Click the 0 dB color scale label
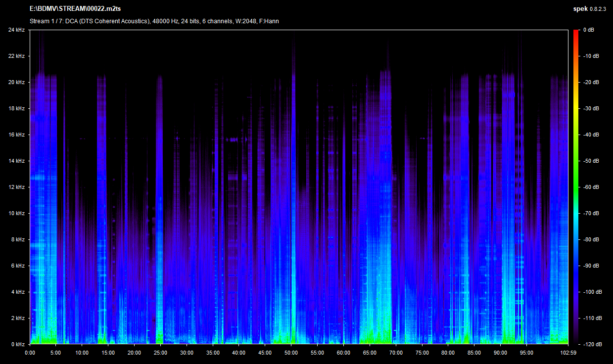This screenshot has width=613, height=364. click(588, 30)
